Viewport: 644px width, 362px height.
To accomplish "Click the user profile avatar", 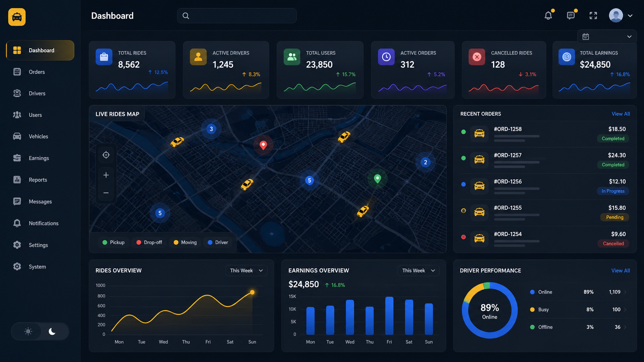I will tap(616, 15).
